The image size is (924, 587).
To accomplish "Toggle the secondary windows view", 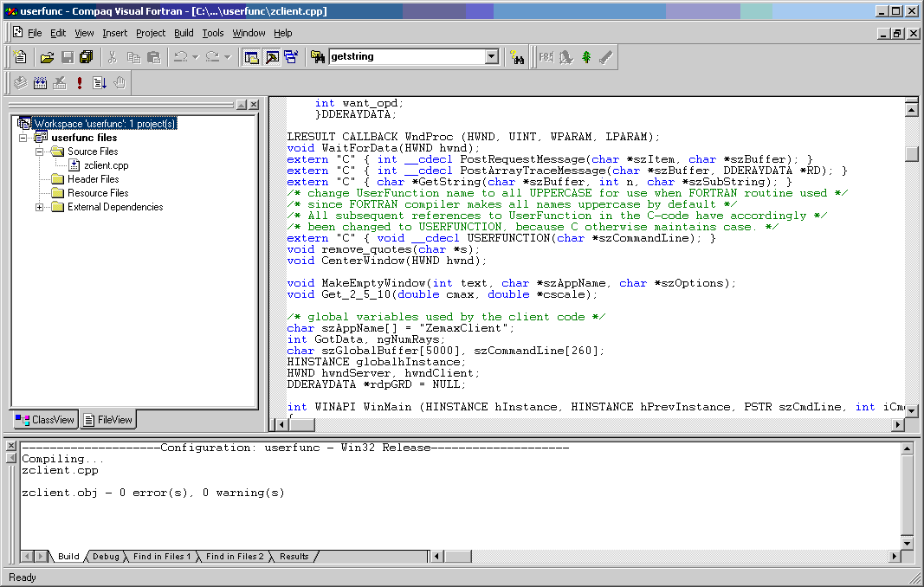I will click(x=293, y=55).
